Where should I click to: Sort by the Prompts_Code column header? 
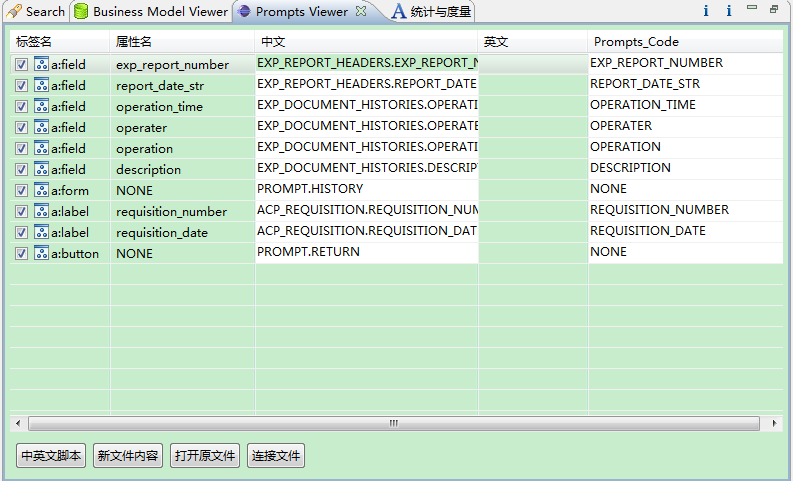(636, 41)
